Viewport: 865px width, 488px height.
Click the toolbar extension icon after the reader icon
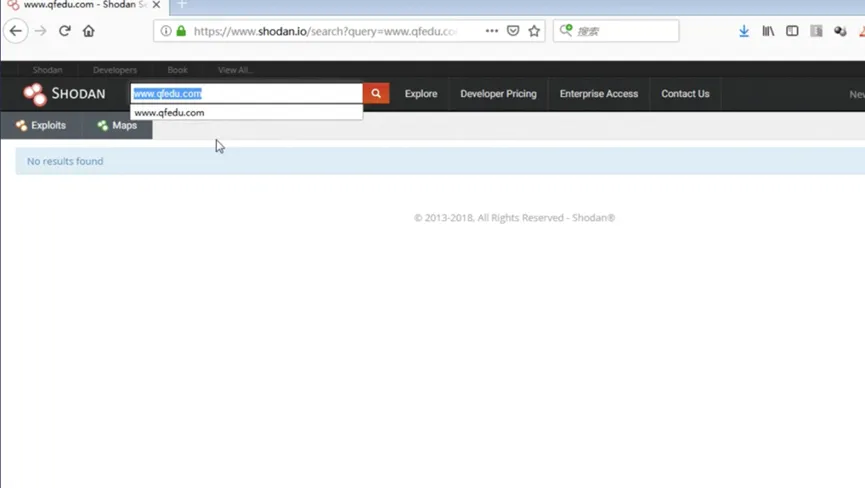tap(840, 31)
